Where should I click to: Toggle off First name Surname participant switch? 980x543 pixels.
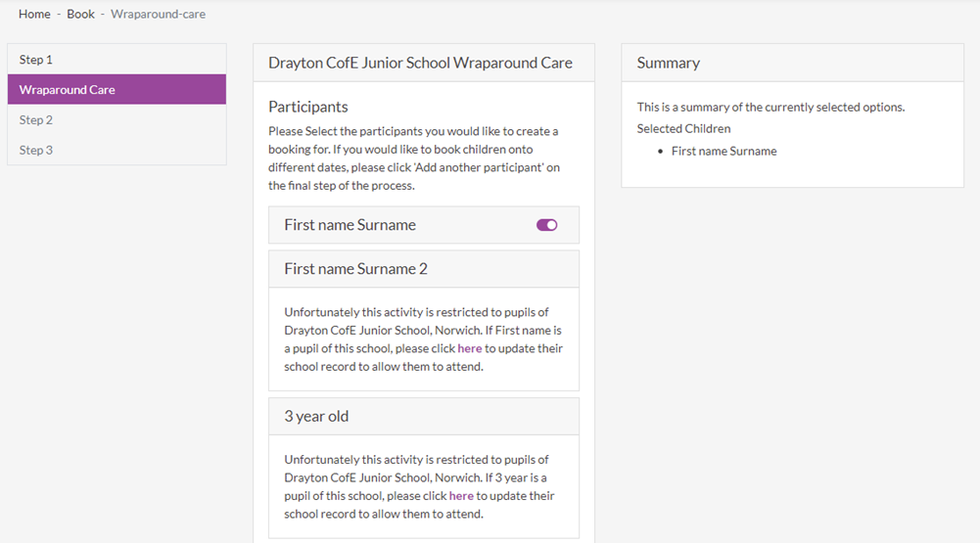click(546, 225)
